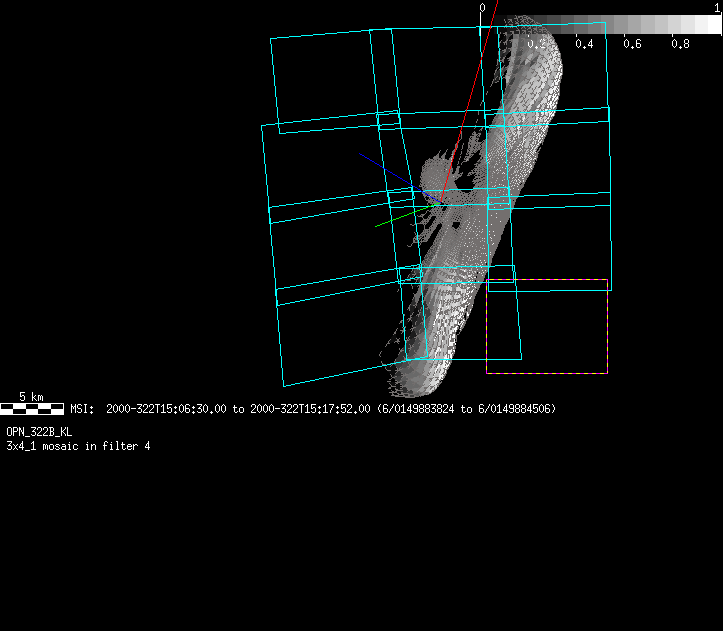This screenshot has height=631, width=723.
Task: Click the 0.6 tick label on colorbar
Action: (632, 44)
